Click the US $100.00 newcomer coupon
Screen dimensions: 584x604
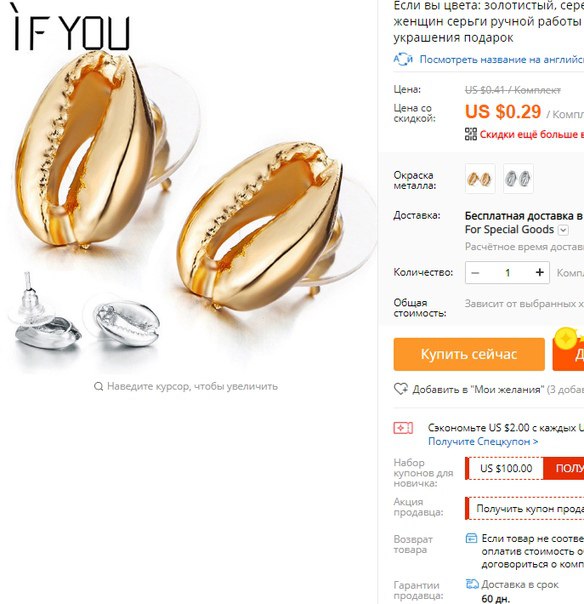coord(506,468)
